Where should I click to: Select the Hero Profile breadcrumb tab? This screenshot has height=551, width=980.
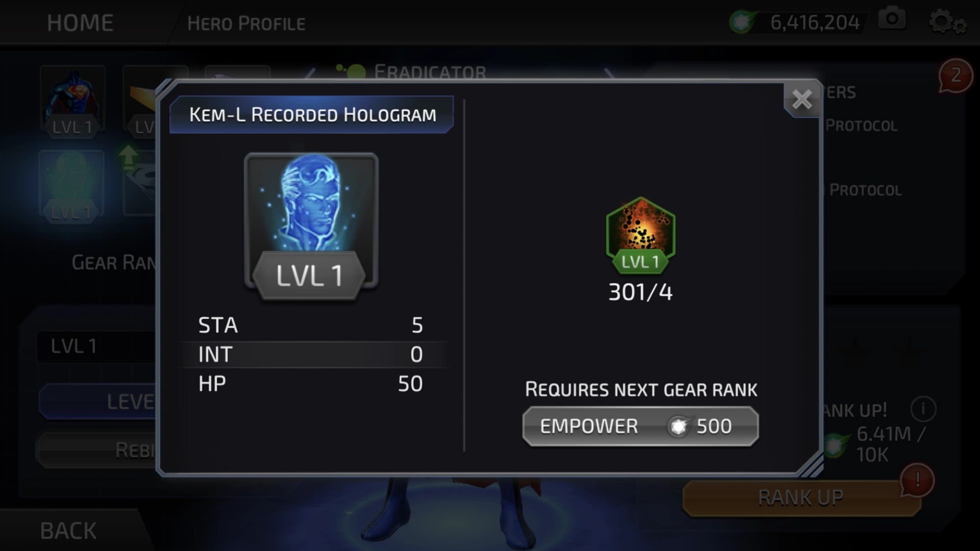point(246,24)
